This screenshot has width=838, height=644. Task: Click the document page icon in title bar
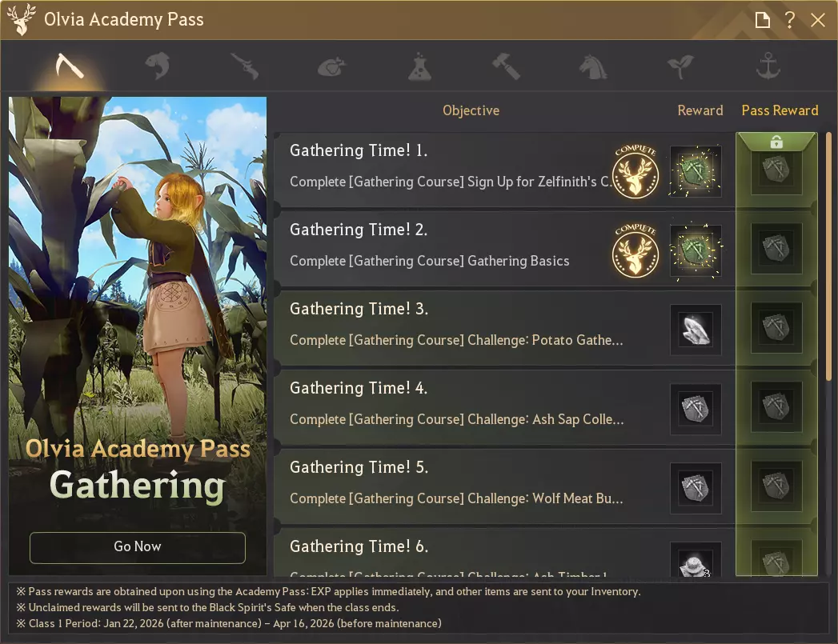[763, 20]
